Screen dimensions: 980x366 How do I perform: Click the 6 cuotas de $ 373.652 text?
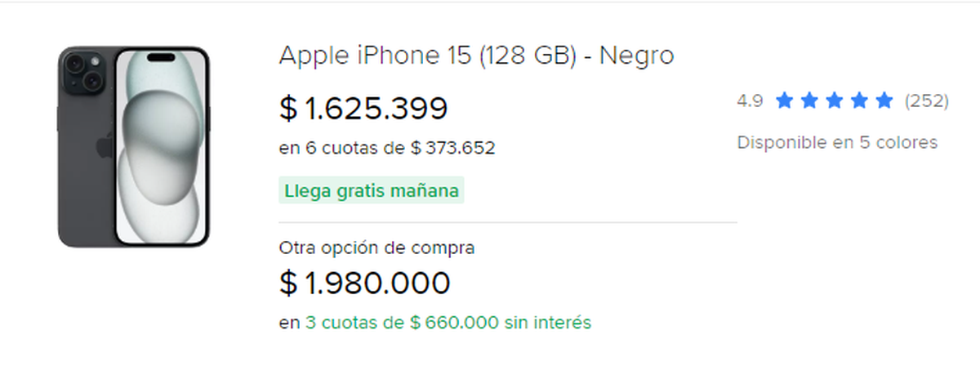(386, 149)
